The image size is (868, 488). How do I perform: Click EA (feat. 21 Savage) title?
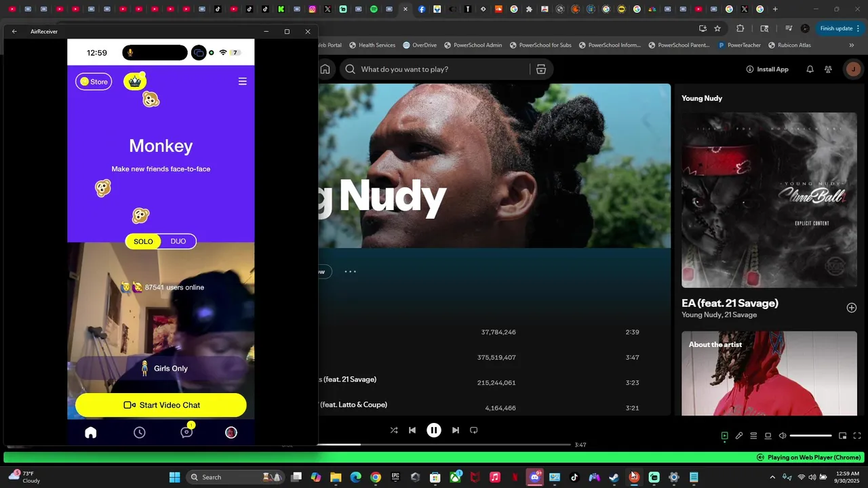[x=730, y=303]
